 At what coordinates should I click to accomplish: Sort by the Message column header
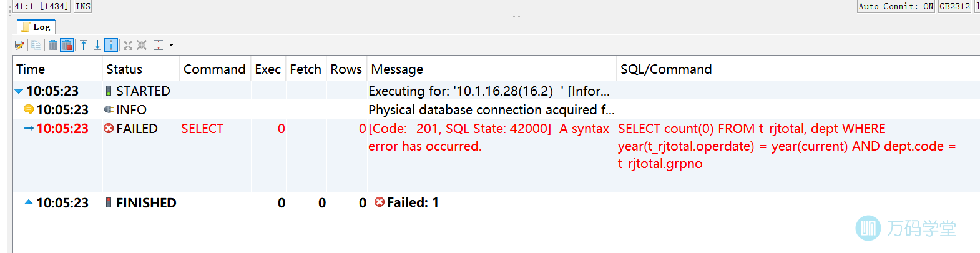pos(397,69)
